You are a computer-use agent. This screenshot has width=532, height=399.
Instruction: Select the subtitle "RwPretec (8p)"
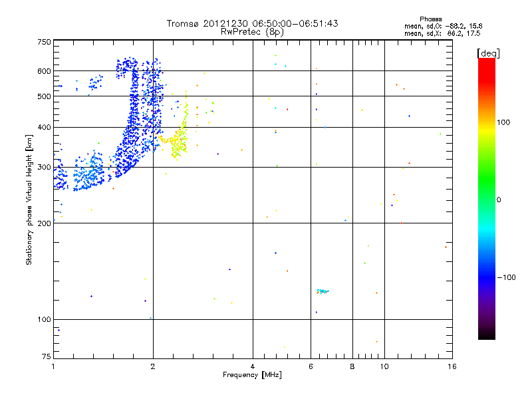[252, 32]
